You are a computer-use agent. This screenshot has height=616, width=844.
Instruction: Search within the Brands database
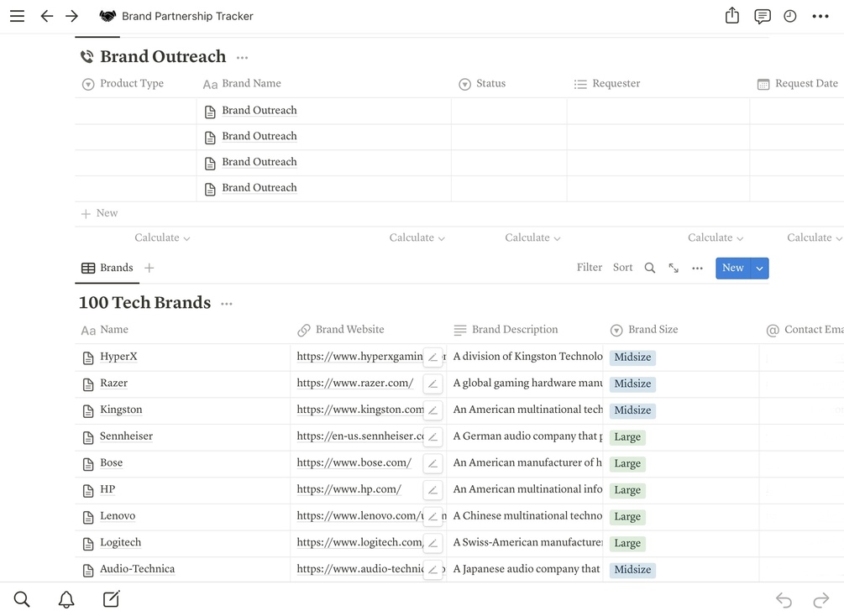click(x=650, y=268)
